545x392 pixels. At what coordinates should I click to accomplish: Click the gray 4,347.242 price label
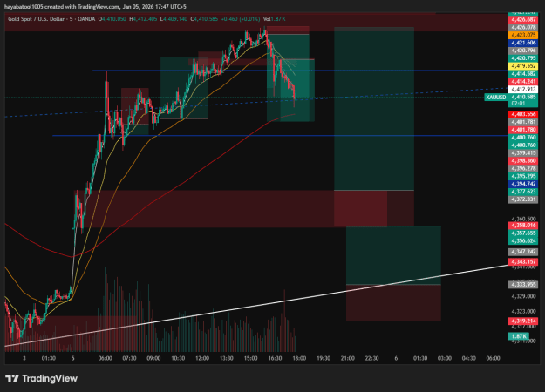point(523,252)
